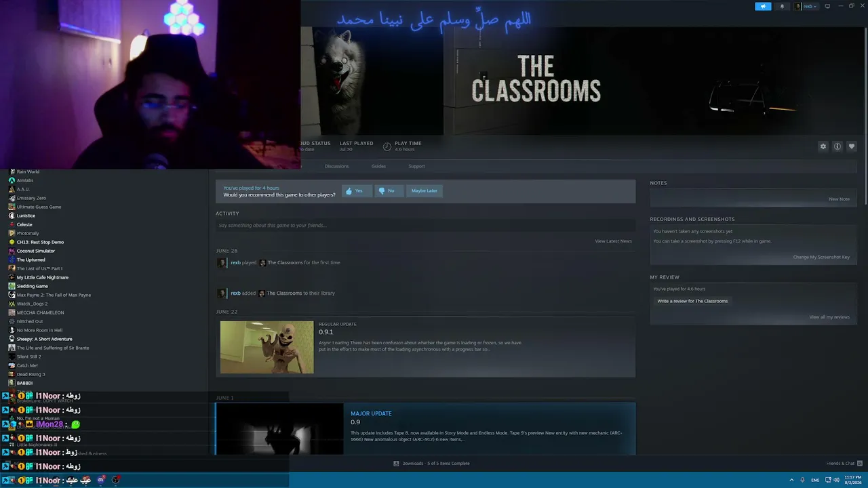Open the Guides tab
The image size is (868, 488).
[378, 166]
